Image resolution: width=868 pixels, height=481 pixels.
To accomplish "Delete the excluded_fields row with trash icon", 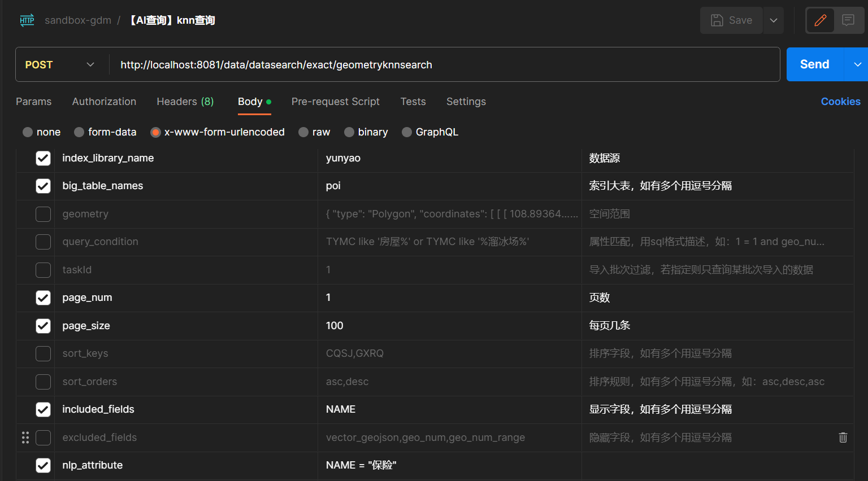I will click(x=843, y=438).
